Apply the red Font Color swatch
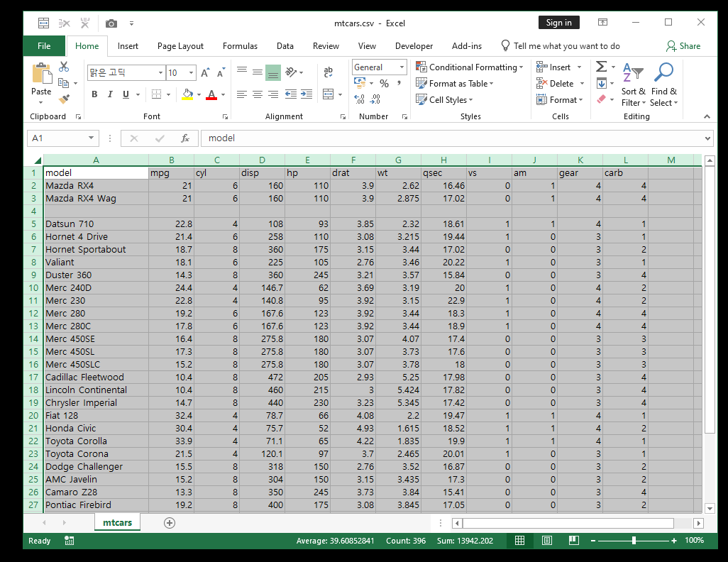Image resolution: width=728 pixels, height=562 pixels. click(x=211, y=94)
